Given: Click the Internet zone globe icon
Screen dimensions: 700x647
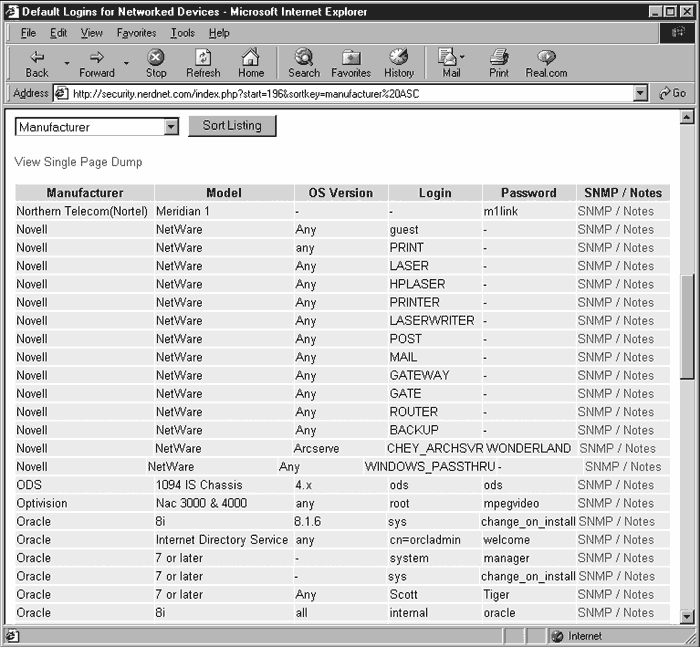Looking at the screenshot, I should tap(557, 636).
